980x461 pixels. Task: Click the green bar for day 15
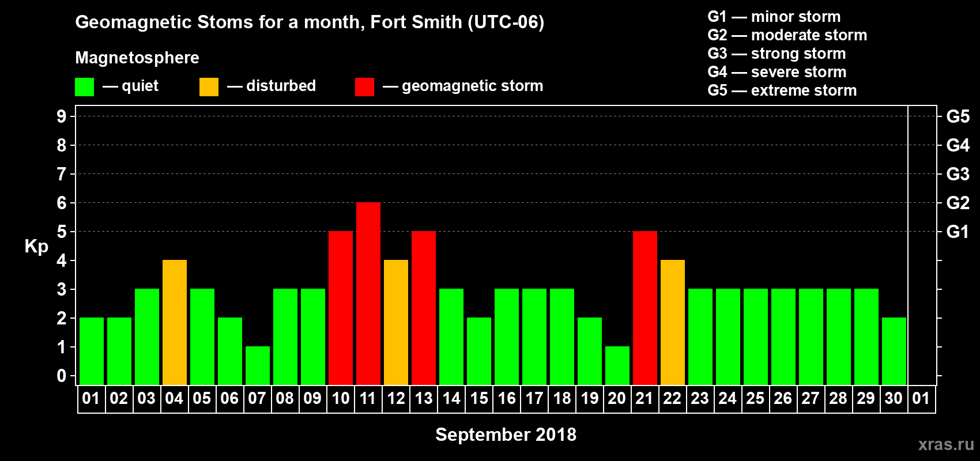(x=479, y=351)
